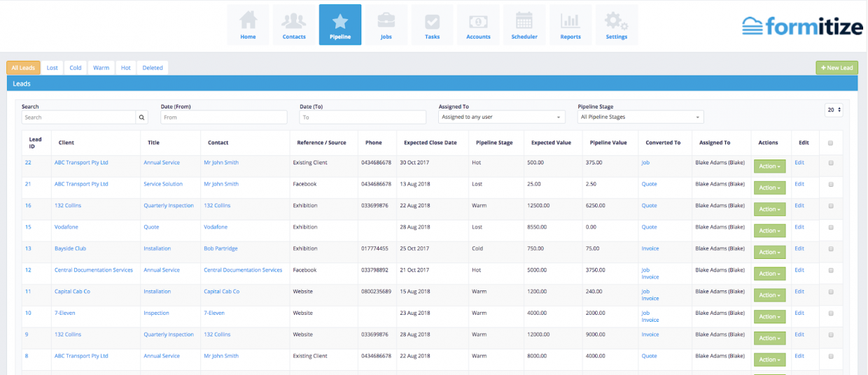This screenshot has width=868, height=375.
Task: Open Bayside Club client link
Action: tap(70, 248)
